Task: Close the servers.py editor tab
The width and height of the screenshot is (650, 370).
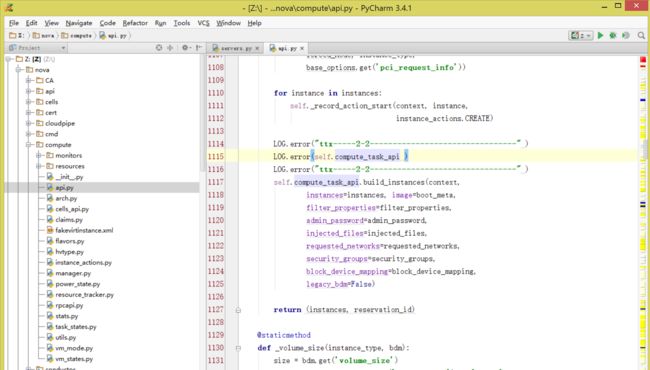Action: [x=257, y=48]
